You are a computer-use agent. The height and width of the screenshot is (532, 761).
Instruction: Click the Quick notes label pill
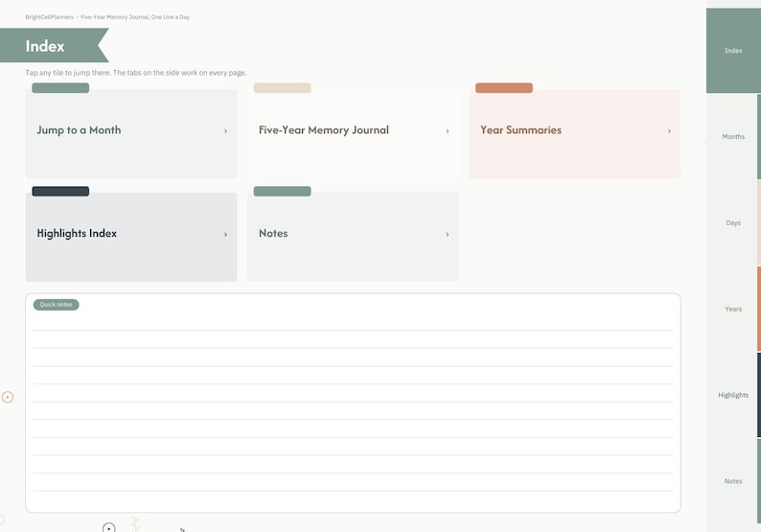tap(56, 305)
